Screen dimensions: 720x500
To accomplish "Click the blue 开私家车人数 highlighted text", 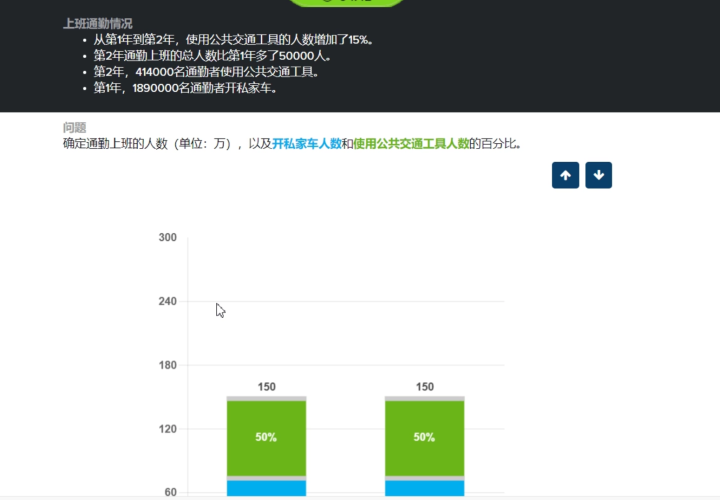I will coord(307,144).
